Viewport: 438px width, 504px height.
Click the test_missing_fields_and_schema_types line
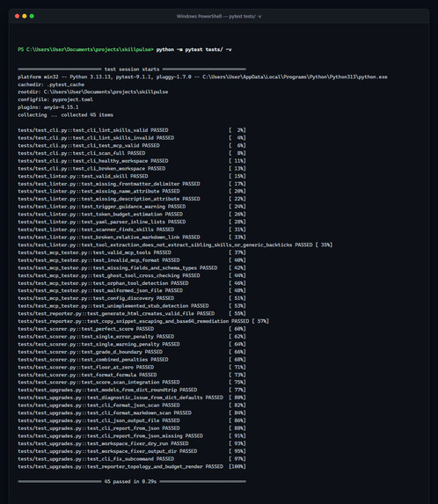132,267
